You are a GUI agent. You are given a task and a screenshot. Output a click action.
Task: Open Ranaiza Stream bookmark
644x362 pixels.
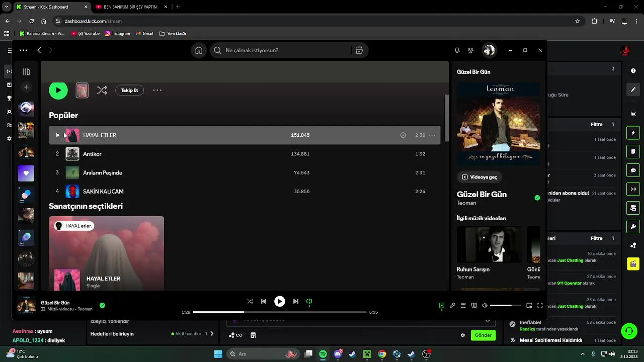click(42, 34)
